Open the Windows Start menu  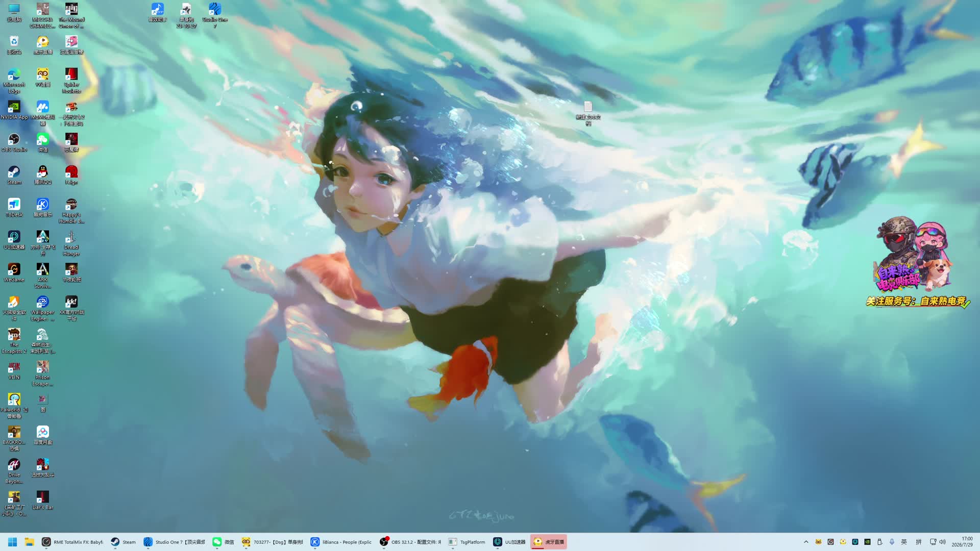click(x=13, y=542)
